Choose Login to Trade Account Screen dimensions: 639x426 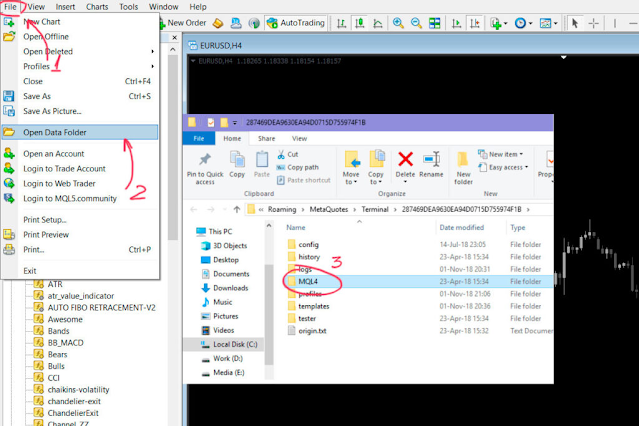coord(80,169)
